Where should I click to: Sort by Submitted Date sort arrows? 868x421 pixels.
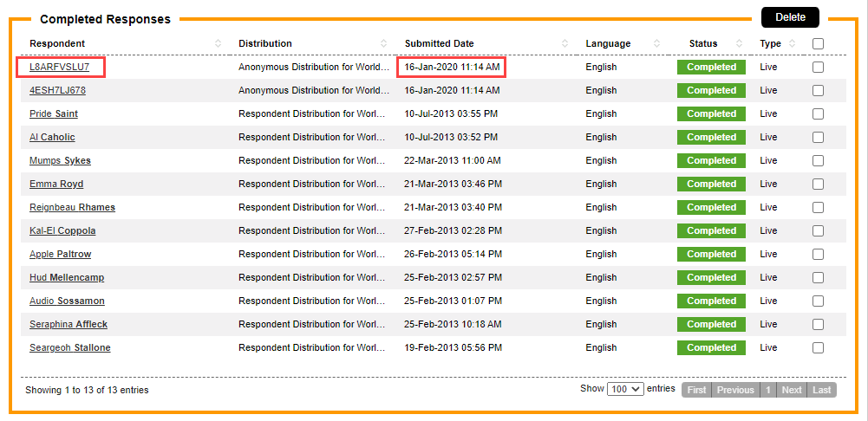(565, 44)
